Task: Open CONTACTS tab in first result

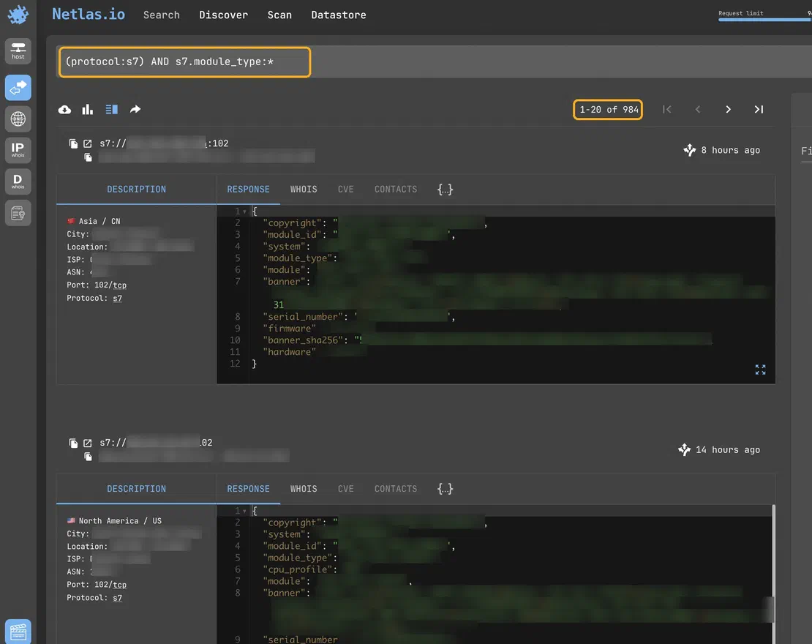Action: pyautogui.click(x=396, y=189)
